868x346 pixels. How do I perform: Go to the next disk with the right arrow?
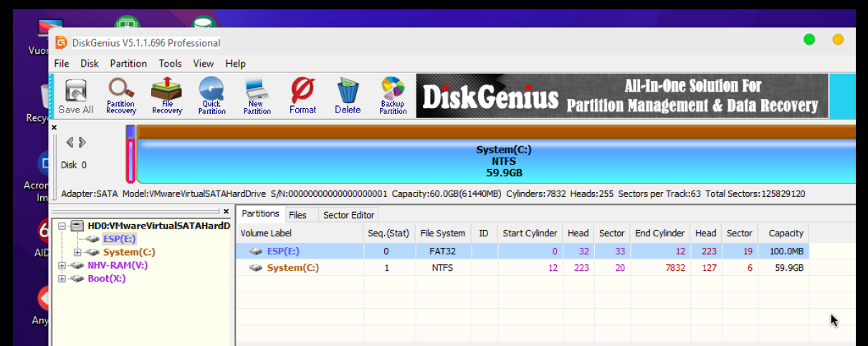tap(82, 143)
